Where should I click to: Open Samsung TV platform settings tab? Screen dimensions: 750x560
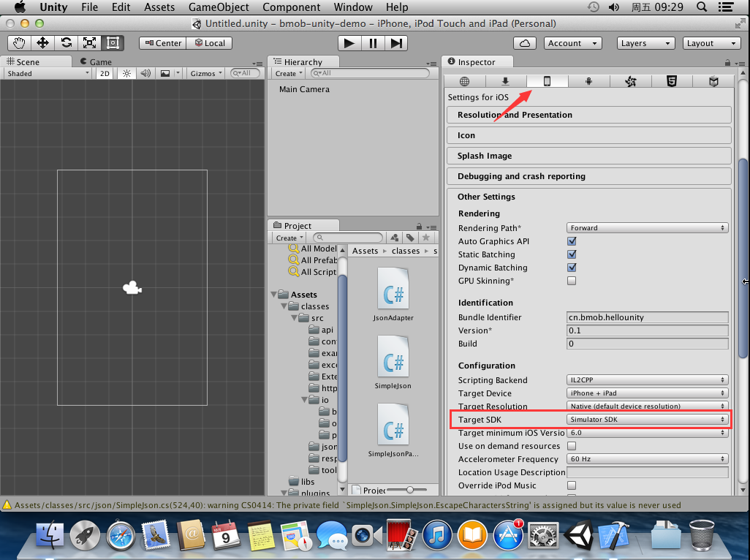click(x=713, y=81)
